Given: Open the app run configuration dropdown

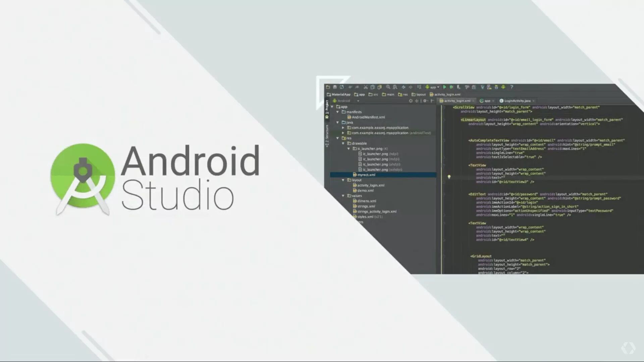Looking at the screenshot, I should pos(433,87).
